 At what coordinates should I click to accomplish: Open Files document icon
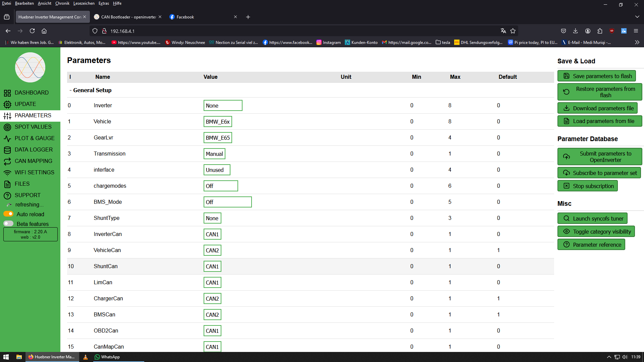(7, 184)
